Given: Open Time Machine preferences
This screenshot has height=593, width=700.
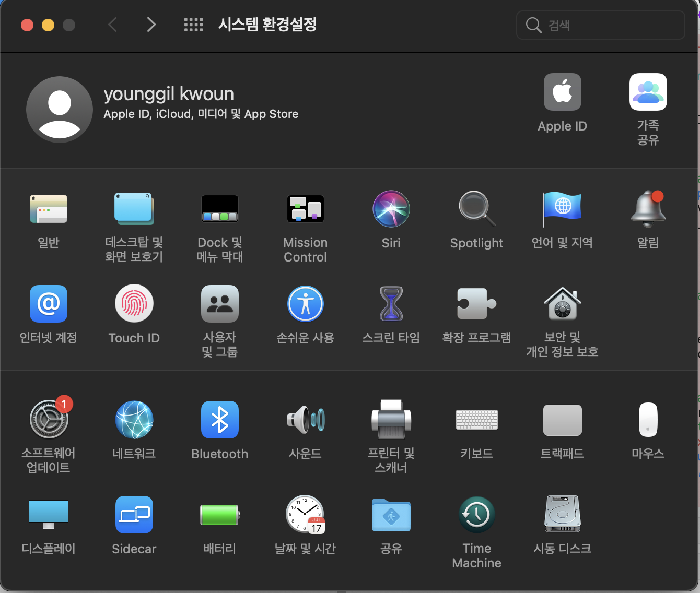Looking at the screenshot, I should (x=477, y=515).
